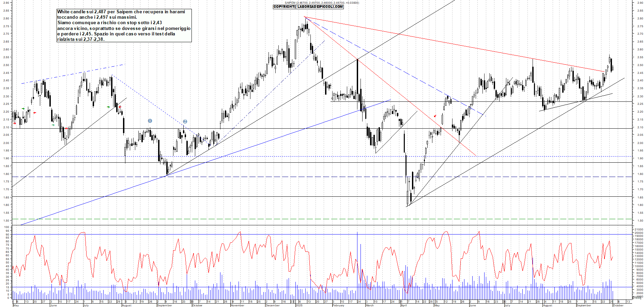Viewport: 644px width, 307px height.
Task: Click the Saipem commentary text box
Action: point(124,26)
